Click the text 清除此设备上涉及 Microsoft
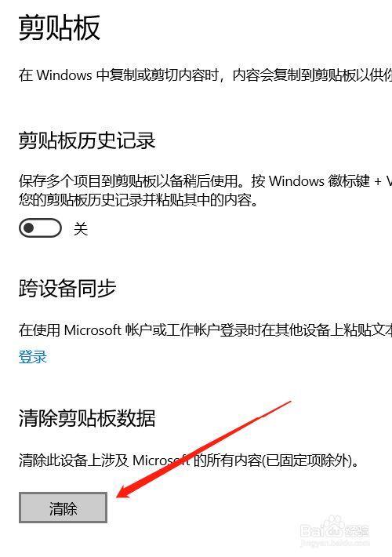392x557 pixels. coord(104,461)
